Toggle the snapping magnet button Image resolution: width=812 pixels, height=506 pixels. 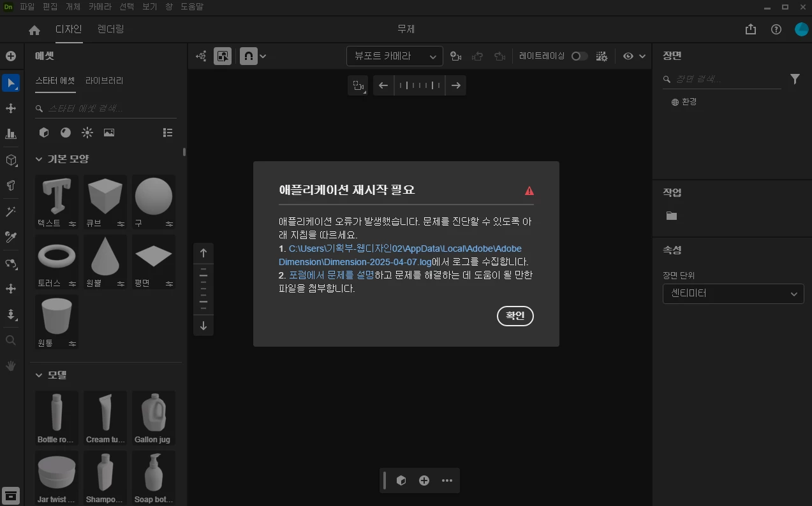click(249, 56)
